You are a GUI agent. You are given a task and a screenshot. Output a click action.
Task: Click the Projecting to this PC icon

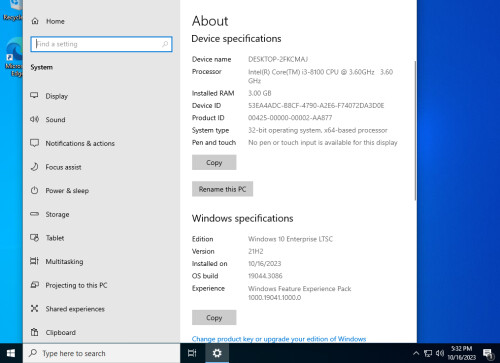click(x=34, y=285)
